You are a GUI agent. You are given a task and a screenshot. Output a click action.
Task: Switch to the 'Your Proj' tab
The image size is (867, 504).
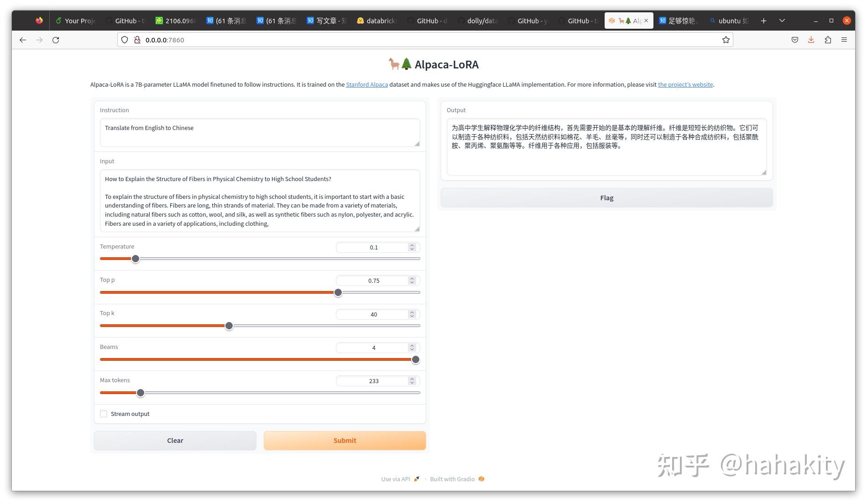75,21
